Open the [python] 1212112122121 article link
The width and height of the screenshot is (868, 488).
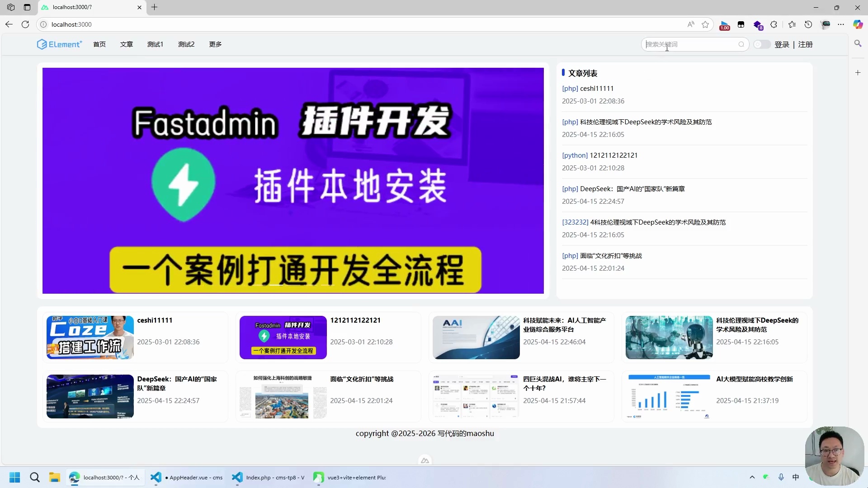pyautogui.click(x=599, y=155)
